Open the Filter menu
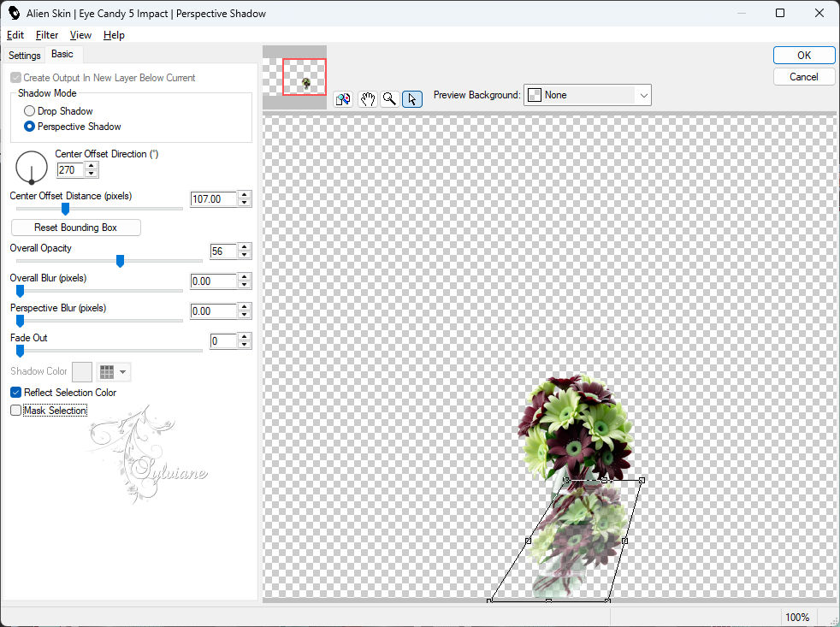This screenshot has width=840, height=627. [46, 35]
